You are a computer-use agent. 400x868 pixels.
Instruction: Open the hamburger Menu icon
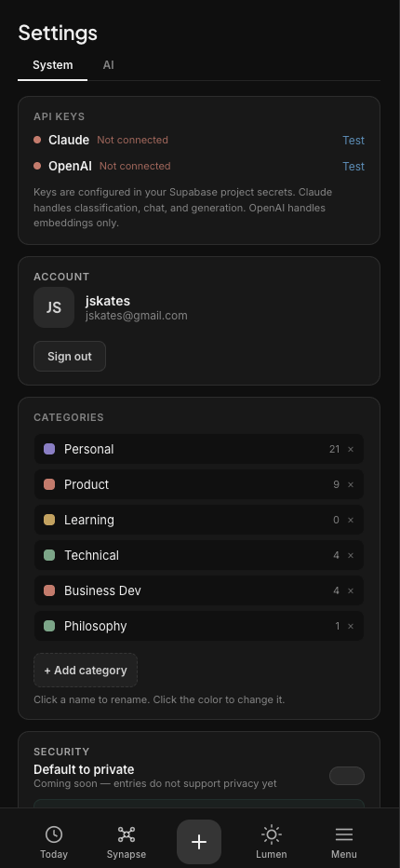tap(344, 834)
